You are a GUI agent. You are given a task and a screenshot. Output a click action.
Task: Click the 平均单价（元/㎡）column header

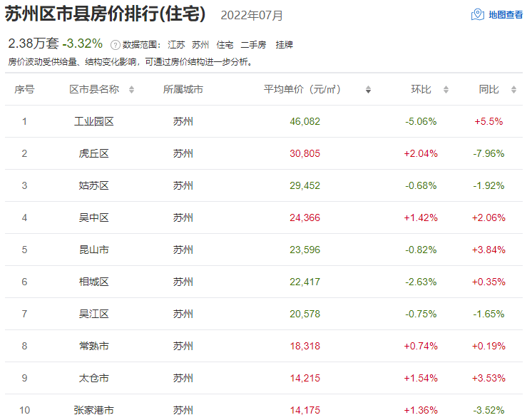click(x=302, y=89)
